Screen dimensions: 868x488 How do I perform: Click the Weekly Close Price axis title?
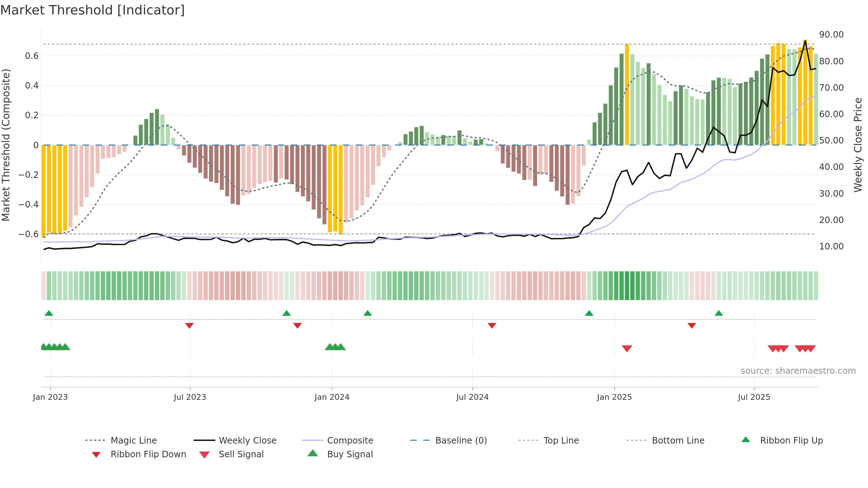tap(858, 145)
